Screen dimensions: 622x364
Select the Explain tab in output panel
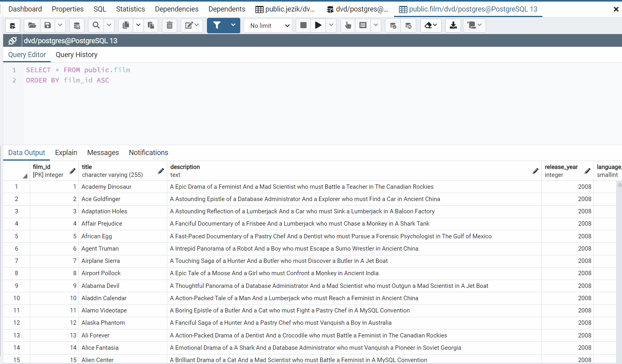66,153
